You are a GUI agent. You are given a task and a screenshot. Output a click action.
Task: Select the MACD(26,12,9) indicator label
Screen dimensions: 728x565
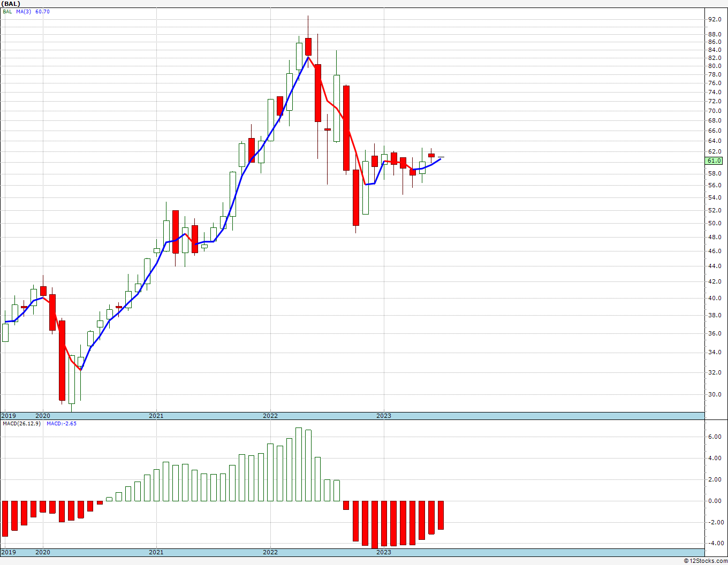pos(21,423)
